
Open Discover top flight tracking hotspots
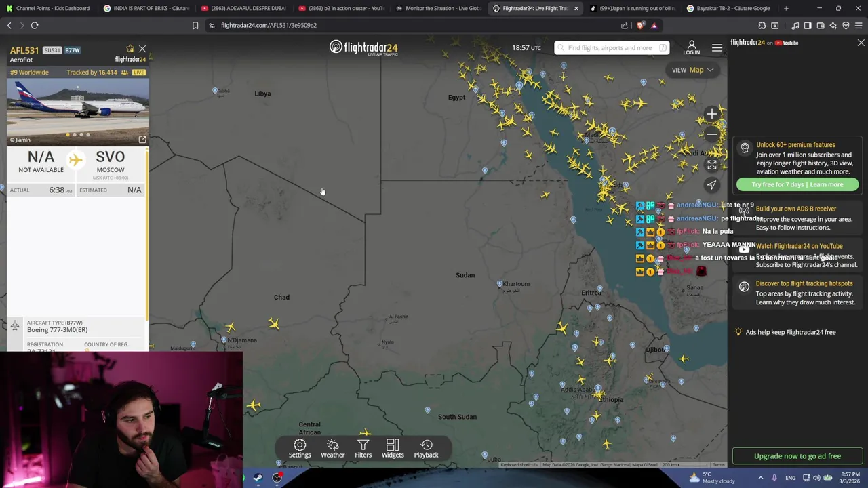pyautogui.click(x=804, y=283)
